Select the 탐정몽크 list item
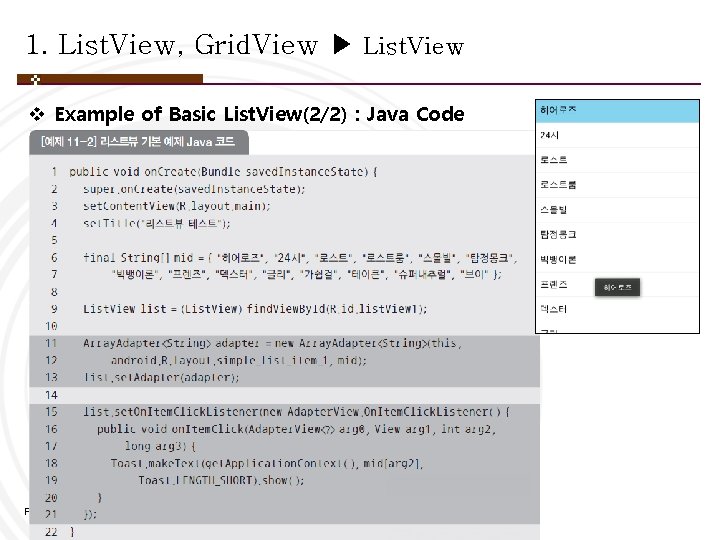 tap(617, 235)
